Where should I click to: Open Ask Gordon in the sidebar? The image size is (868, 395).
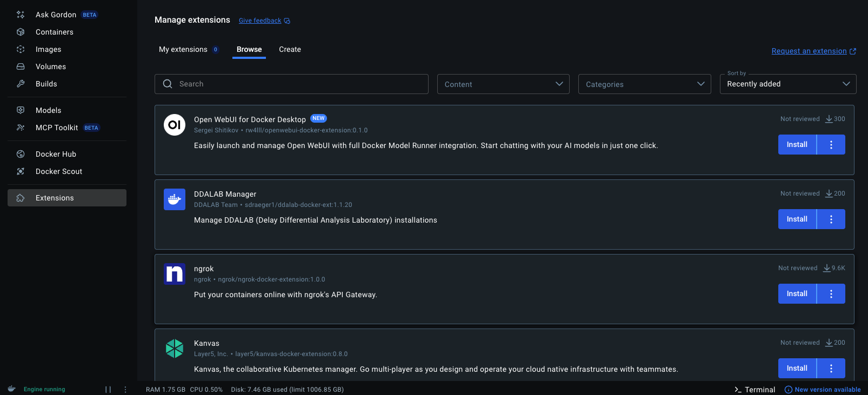pyautogui.click(x=56, y=15)
